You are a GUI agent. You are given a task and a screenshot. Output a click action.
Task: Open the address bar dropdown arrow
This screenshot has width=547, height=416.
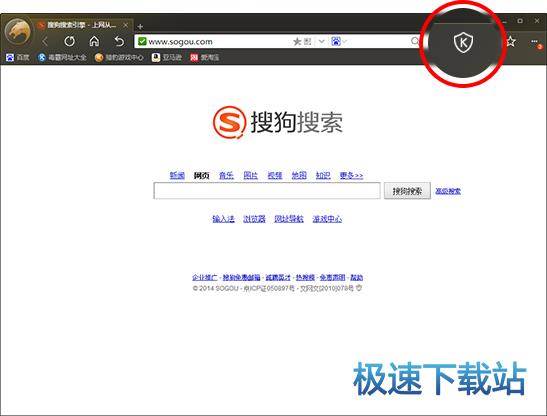322,42
